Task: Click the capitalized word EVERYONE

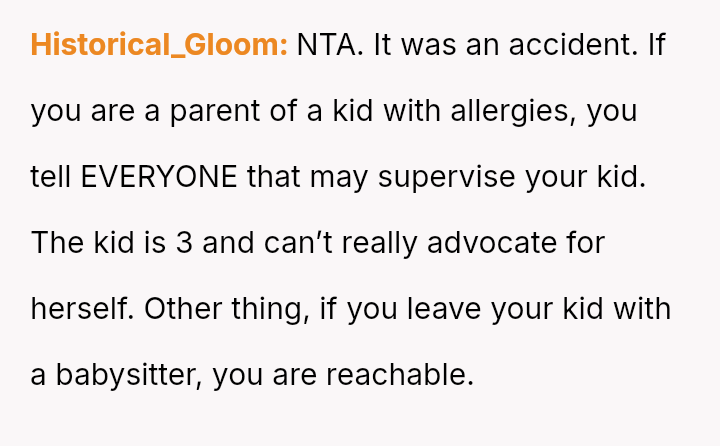Action: tap(159, 177)
